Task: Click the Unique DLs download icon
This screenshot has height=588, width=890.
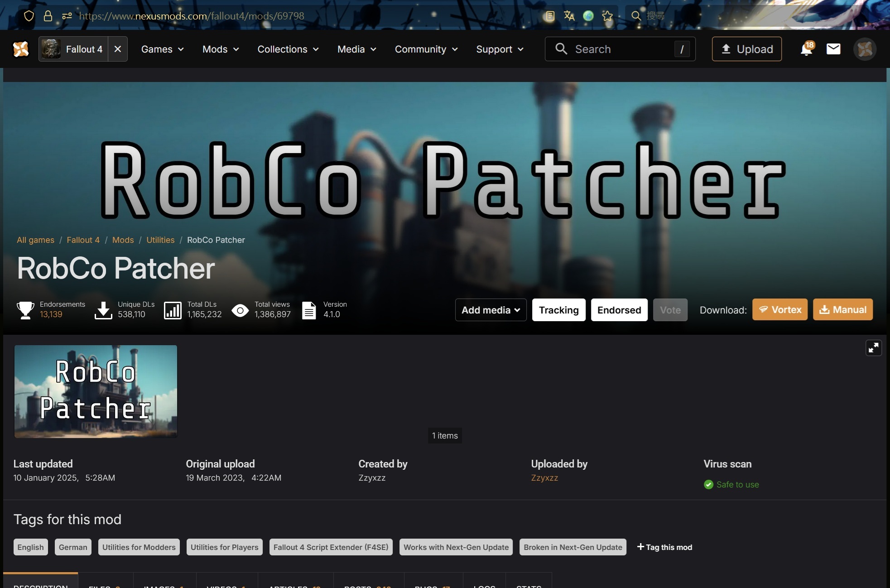Action: click(103, 310)
